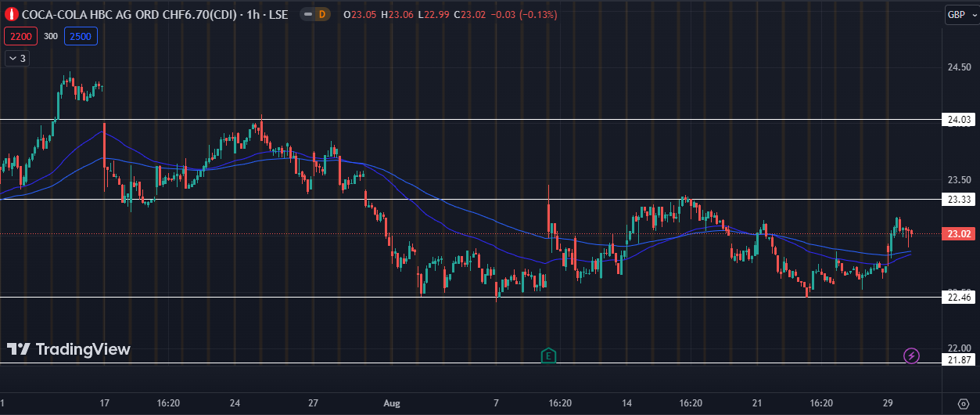The image size is (980, 415).
Task: Click the Aug label on time axis
Action: pyautogui.click(x=392, y=403)
